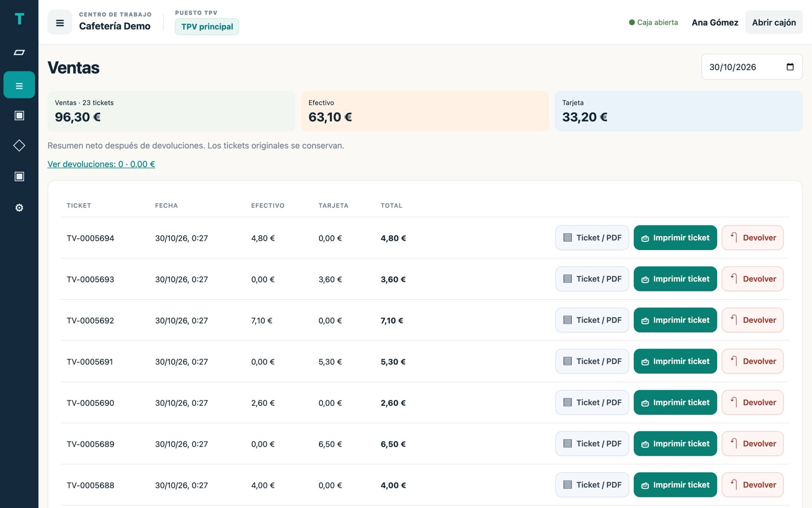Open Ticket / PDF for TV-0005693

click(592, 279)
